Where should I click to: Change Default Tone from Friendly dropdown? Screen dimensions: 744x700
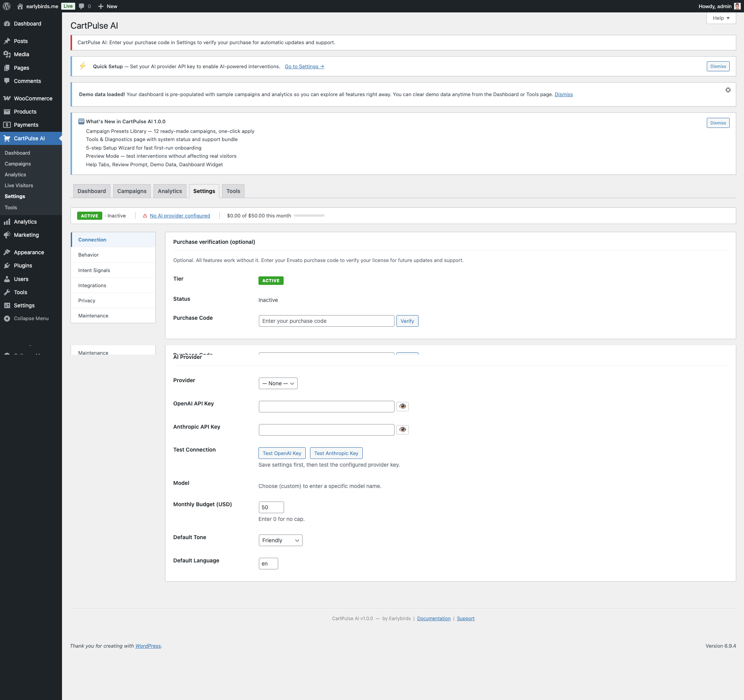(x=280, y=540)
